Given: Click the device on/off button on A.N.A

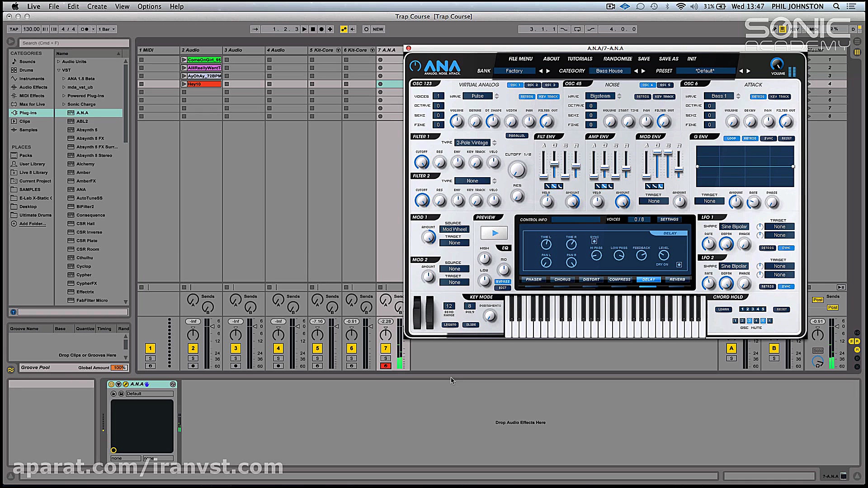Looking at the screenshot, I should click(111, 384).
